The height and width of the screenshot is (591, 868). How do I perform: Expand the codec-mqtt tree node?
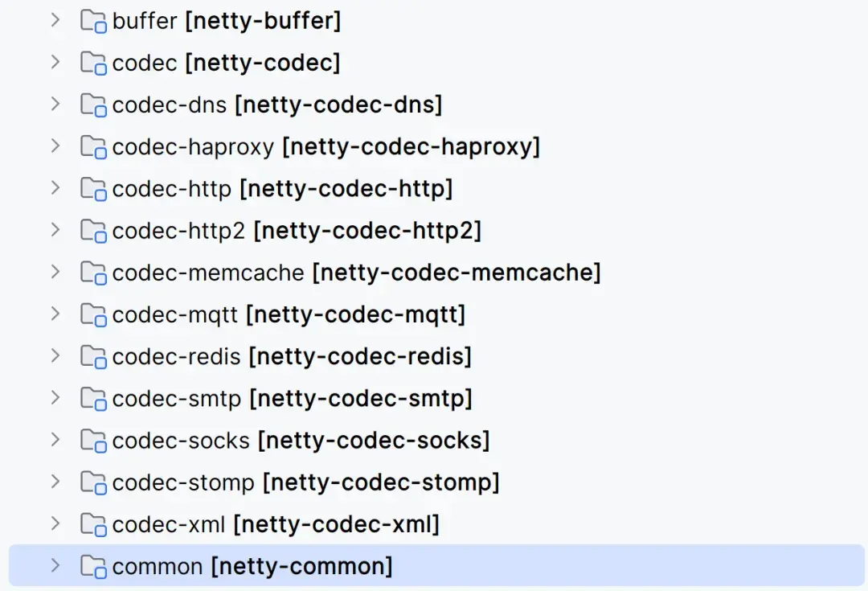(x=55, y=314)
